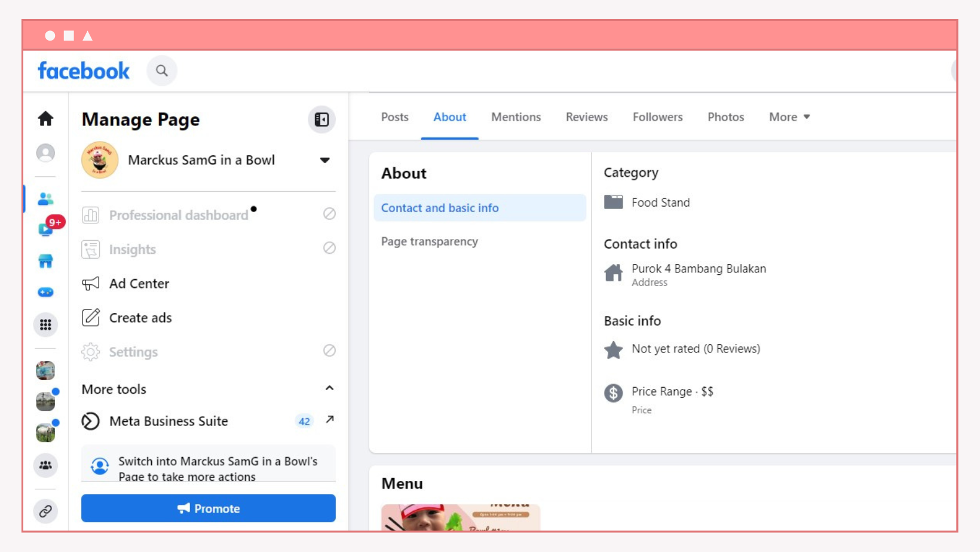Open second shortcut thumbnail in left rail

click(x=45, y=401)
